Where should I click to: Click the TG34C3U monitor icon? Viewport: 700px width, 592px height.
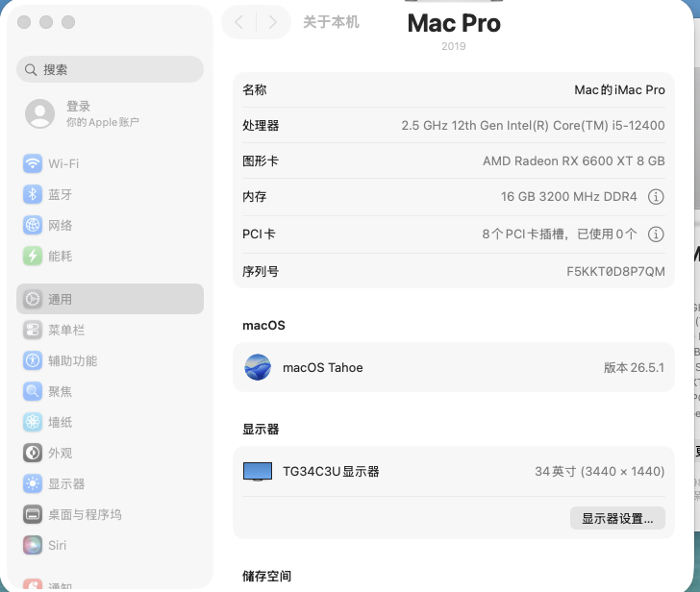258,472
